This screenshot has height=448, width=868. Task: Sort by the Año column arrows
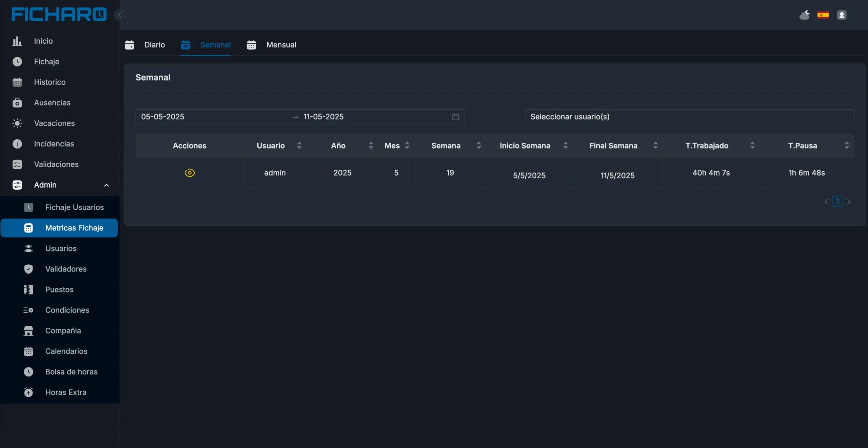tap(371, 146)
